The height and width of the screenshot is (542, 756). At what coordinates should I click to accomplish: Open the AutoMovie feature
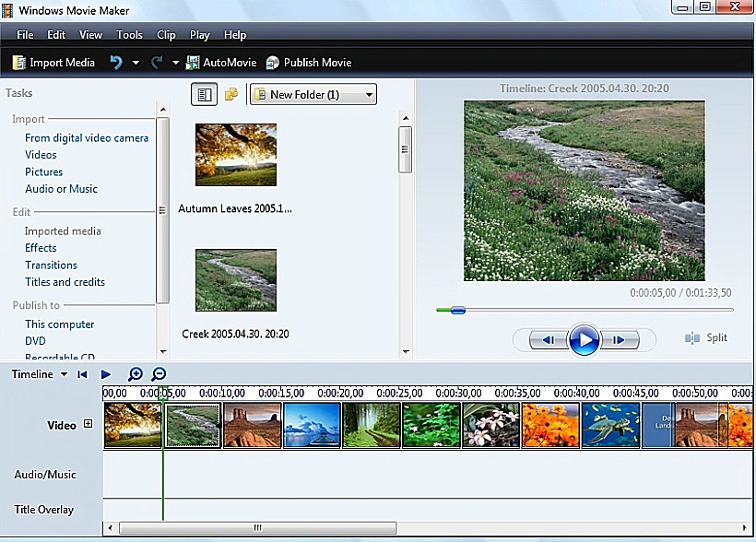(x=221, y=63)
